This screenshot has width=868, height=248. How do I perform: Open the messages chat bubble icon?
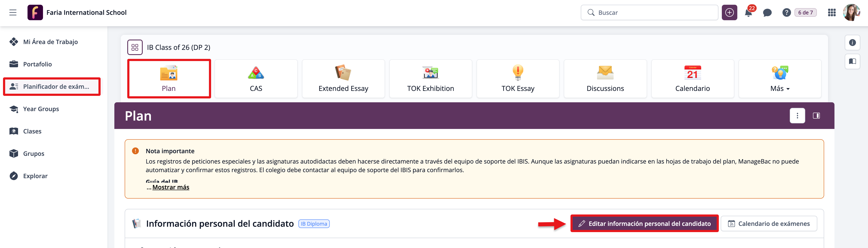[767, 13]
